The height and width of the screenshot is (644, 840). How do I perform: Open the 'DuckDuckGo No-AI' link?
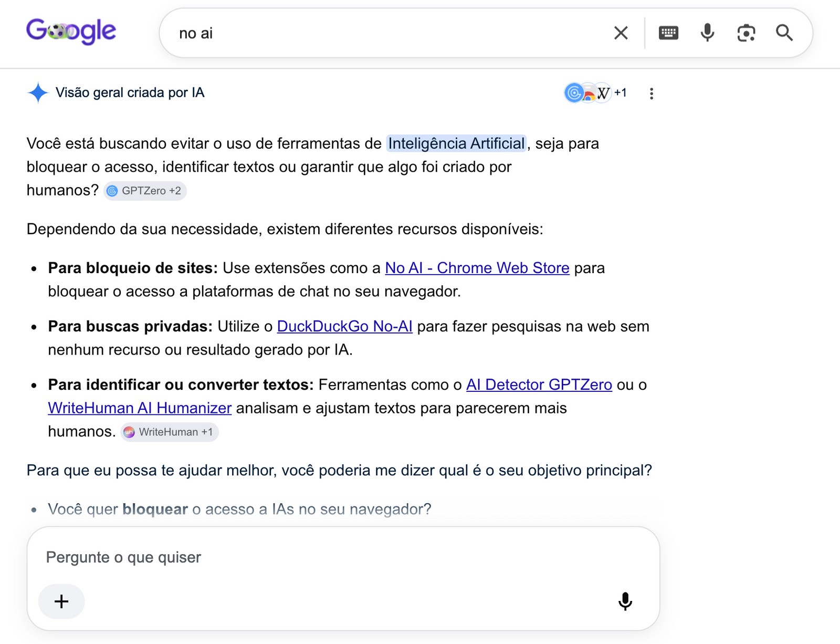pos(344,326)
